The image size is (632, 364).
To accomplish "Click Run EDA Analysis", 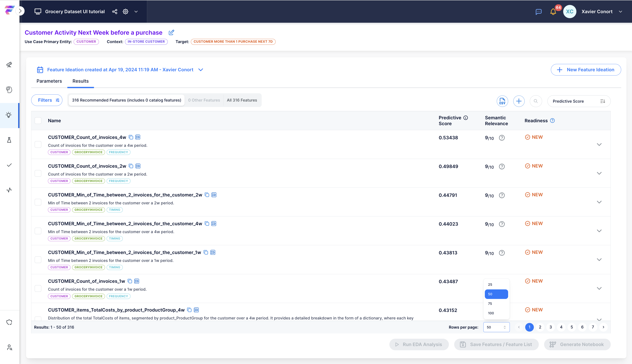I will pos(419,345).
